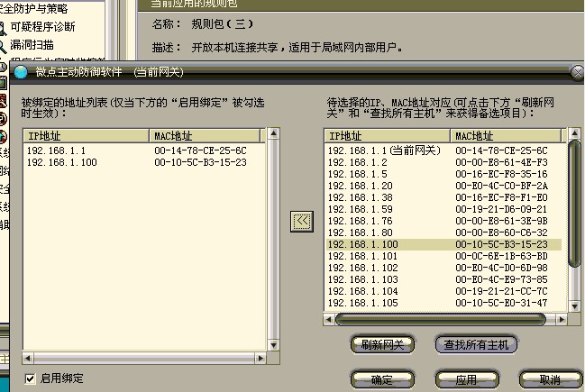
Task: Select candidate row 192.168.1.59
Action: (443, 209)
